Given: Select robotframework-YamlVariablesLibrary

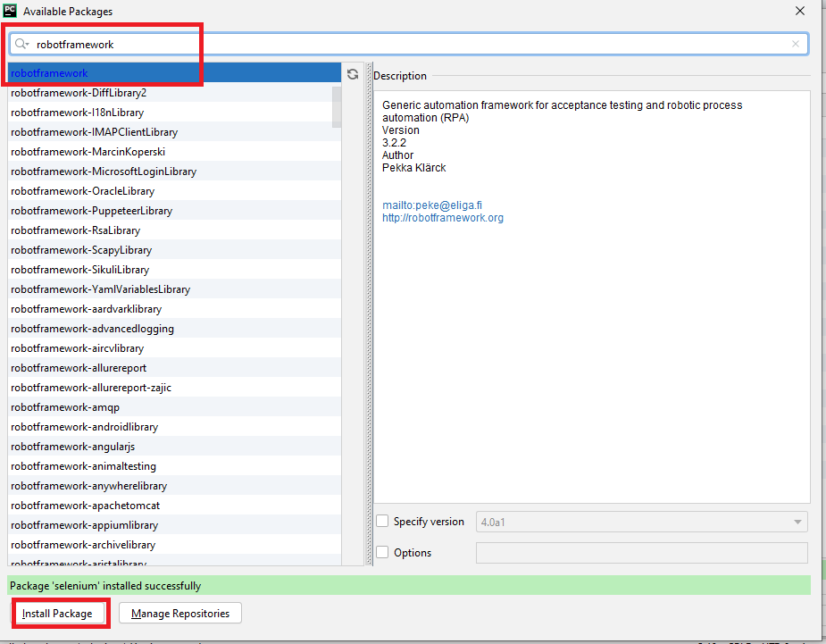Looking at the screenshot, I should 174,289.
